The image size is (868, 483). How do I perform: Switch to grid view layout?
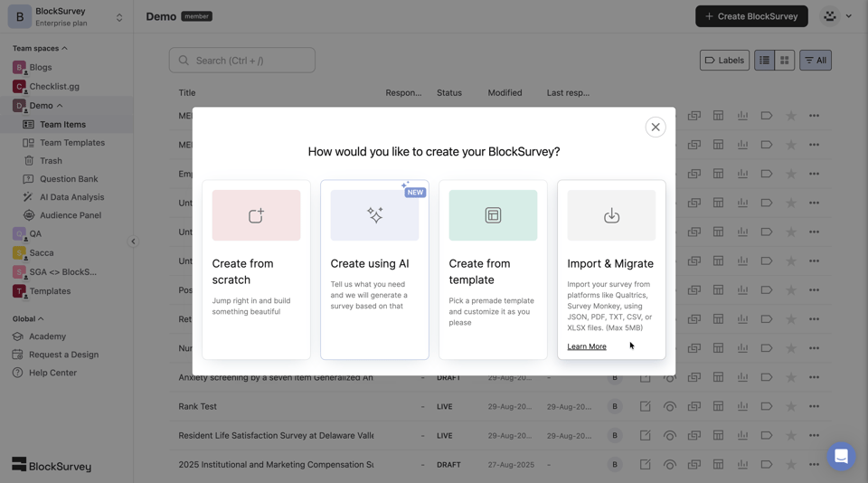pos(785,61)
